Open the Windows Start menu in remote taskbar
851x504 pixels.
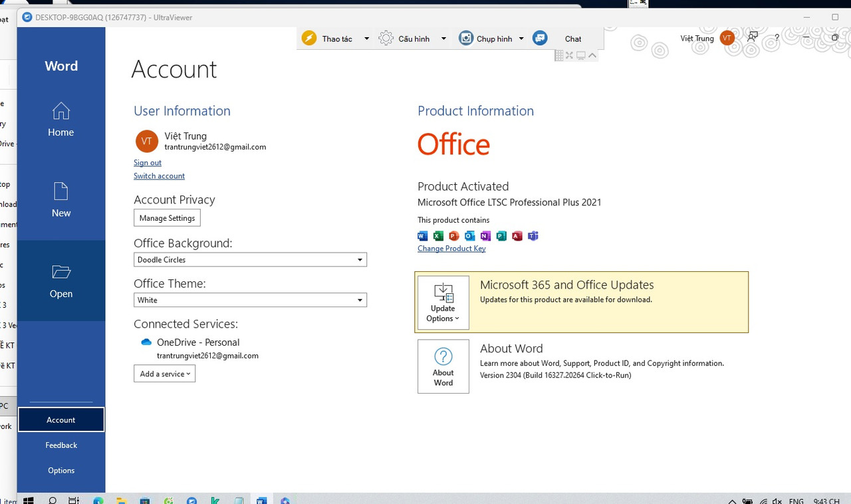click(29, 500)
